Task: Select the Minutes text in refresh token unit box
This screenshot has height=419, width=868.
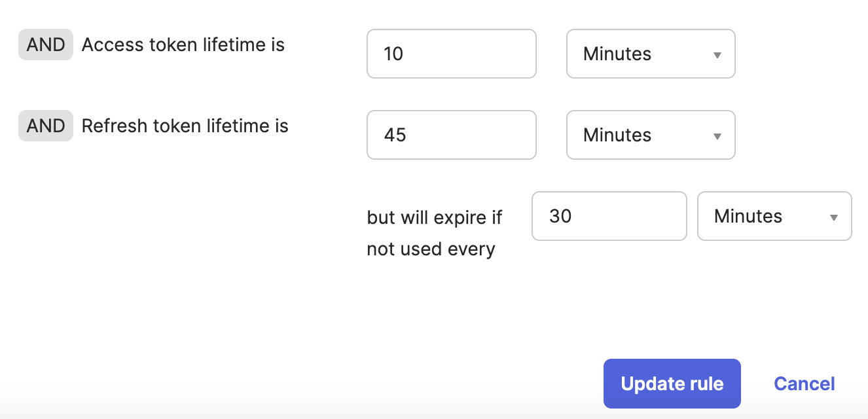Action: (617, 135)
